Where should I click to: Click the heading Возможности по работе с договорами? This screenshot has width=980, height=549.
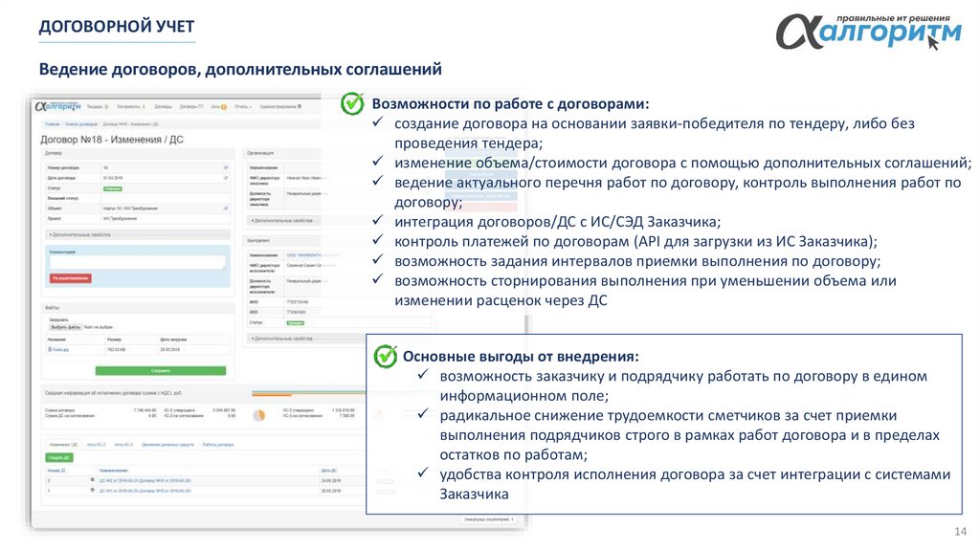coord(510,103)
